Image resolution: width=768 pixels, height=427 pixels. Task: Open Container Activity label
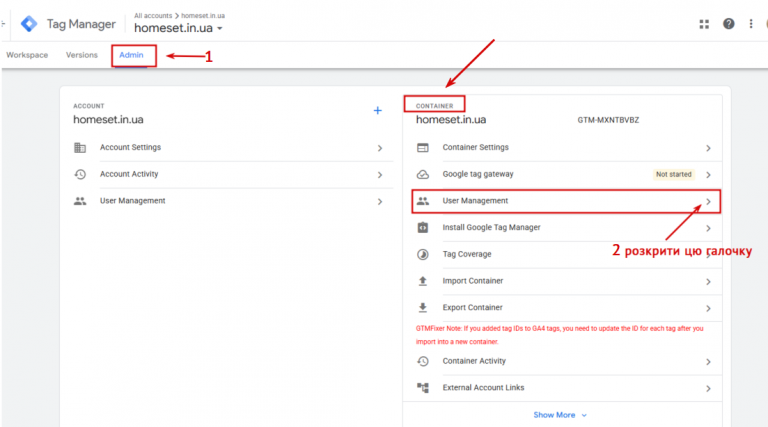pyautogui.click(x=474, y=361)
